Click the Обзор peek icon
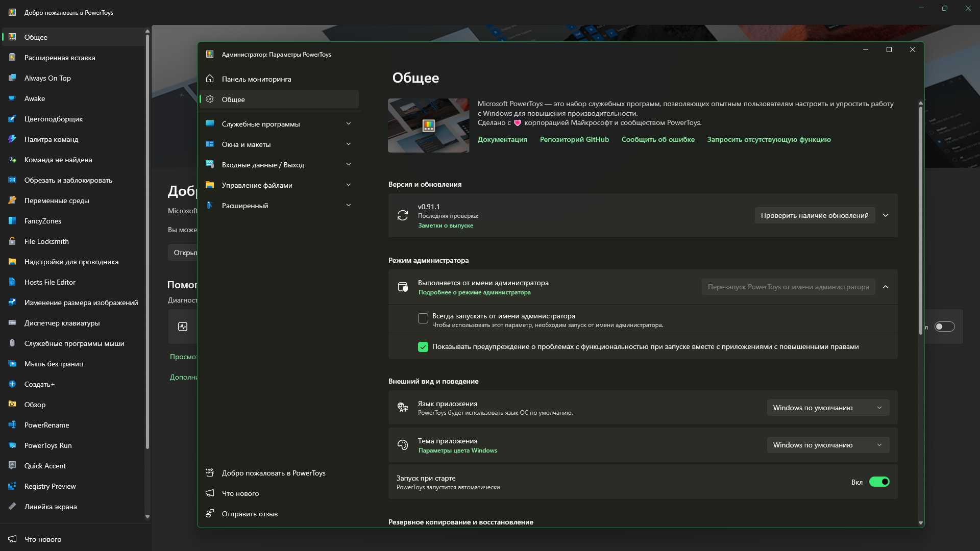980x551 pixels. coord(12,405)
